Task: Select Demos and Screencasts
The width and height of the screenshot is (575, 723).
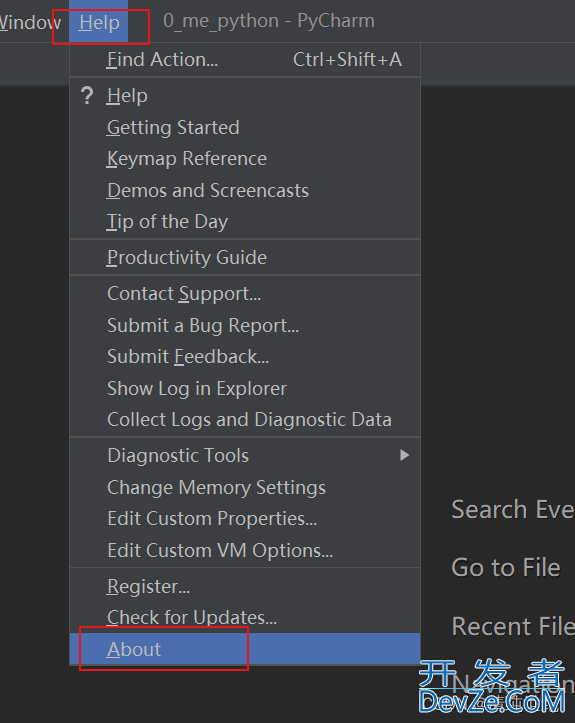Action: 245,190
